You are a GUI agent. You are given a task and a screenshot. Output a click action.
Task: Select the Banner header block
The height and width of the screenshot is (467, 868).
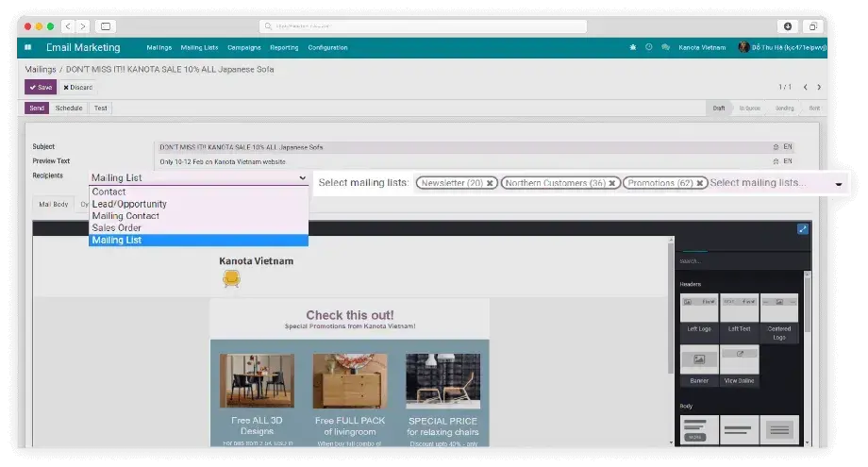coord(699,367)
